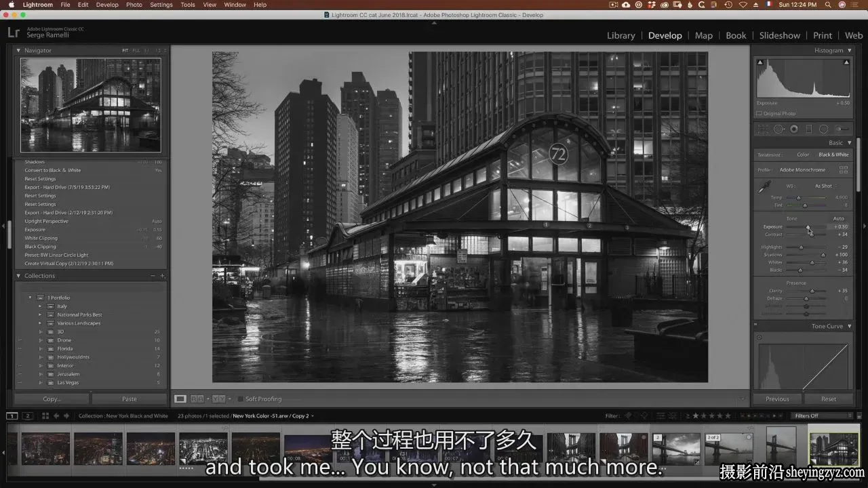The width and height of the screenshot is (868, 488).
Task: Switch to the Library module
Action: click(621, 35)
